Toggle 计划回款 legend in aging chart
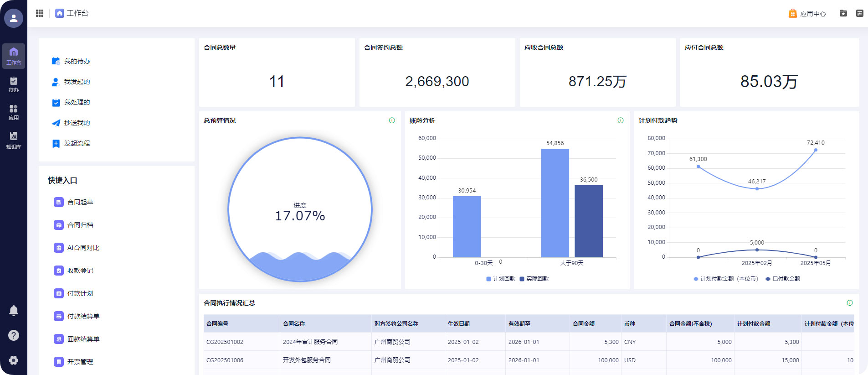The image size is (868, 375). click(x=501, y=279)
